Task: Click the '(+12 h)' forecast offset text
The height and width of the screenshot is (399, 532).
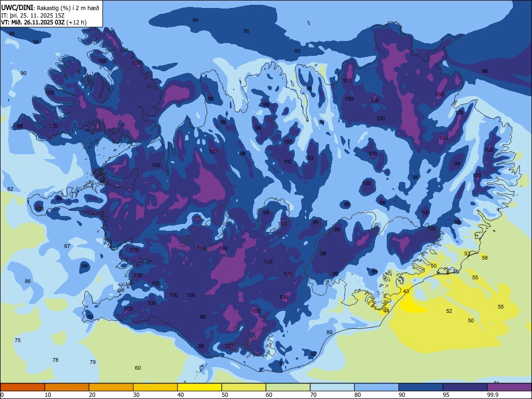Action: pos(77,22)
